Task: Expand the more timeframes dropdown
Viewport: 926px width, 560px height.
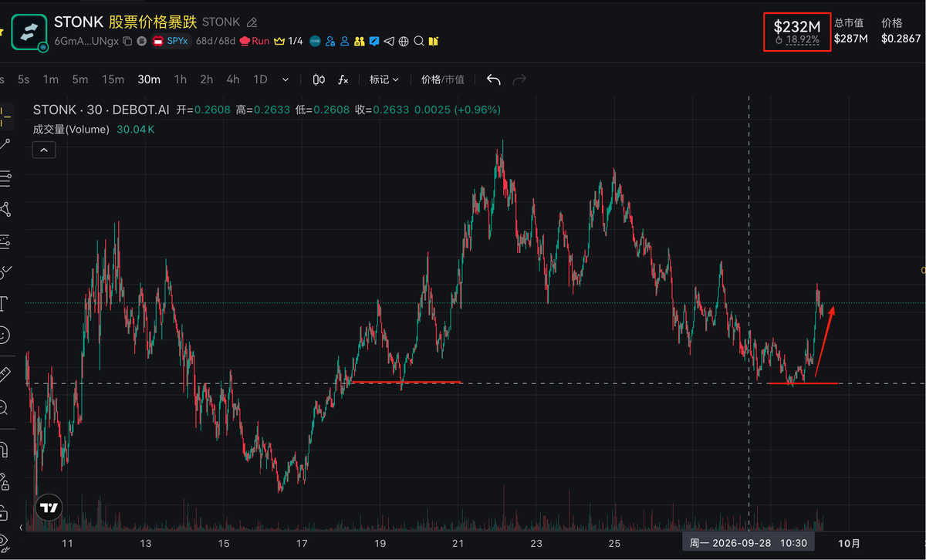Action: (x=286, y=79)
